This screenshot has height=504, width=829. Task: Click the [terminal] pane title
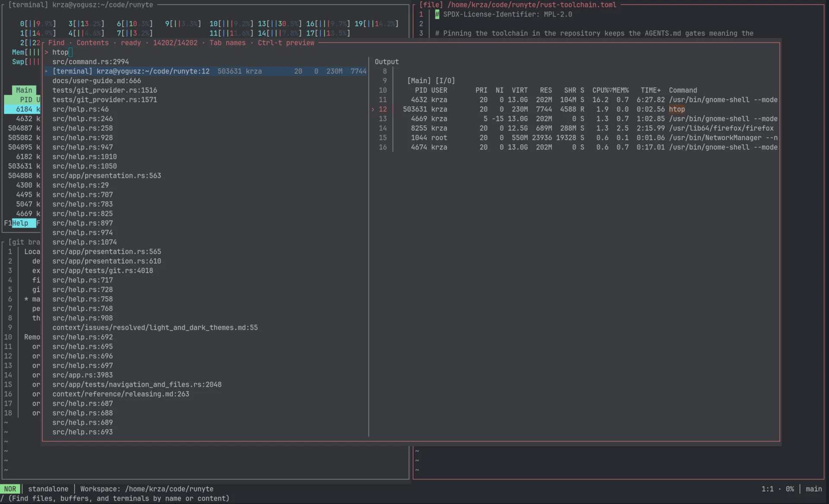(81, 5)
